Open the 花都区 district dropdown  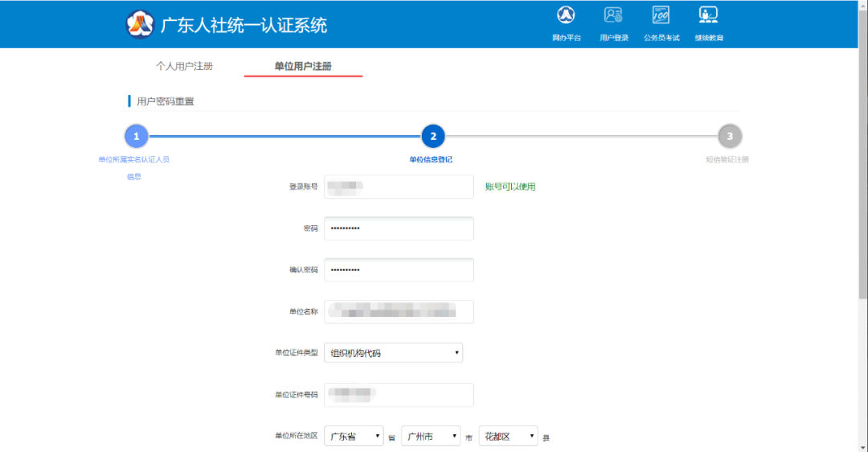point(507,436)
